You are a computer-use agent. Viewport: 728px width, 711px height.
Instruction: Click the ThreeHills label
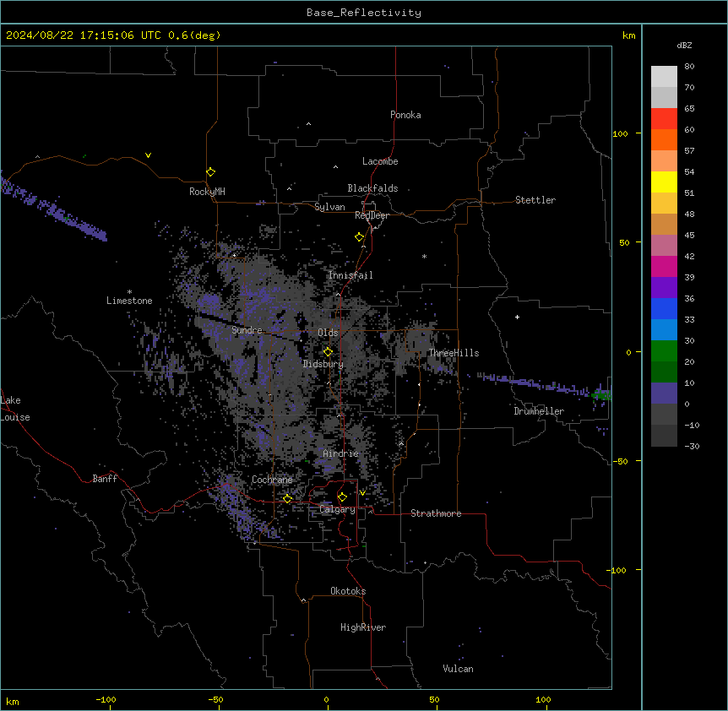[x=454, y=353]
